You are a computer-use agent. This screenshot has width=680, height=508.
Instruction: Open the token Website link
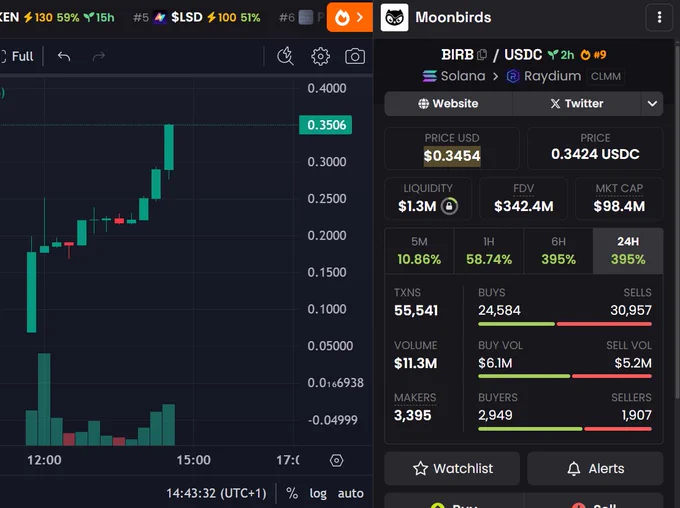click(448, 104)
